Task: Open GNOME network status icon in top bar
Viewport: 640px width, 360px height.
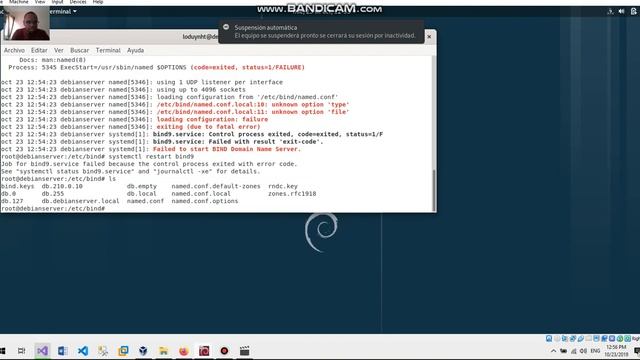Action: [610, 11]
